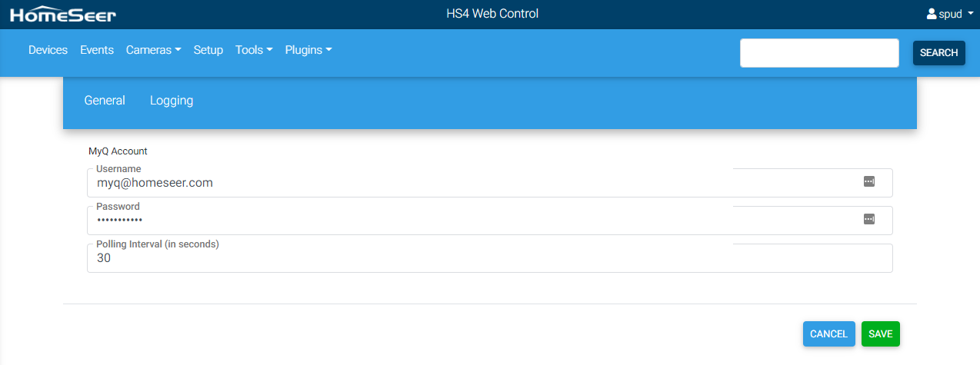
Task: Open the Events page
Action: (x=97, y=50)
